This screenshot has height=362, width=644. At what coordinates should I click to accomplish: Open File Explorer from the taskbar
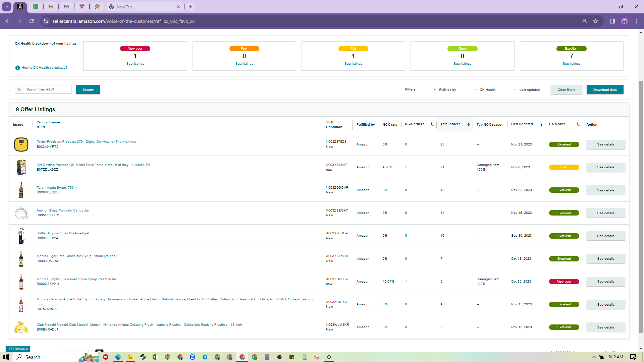(130, 357)
